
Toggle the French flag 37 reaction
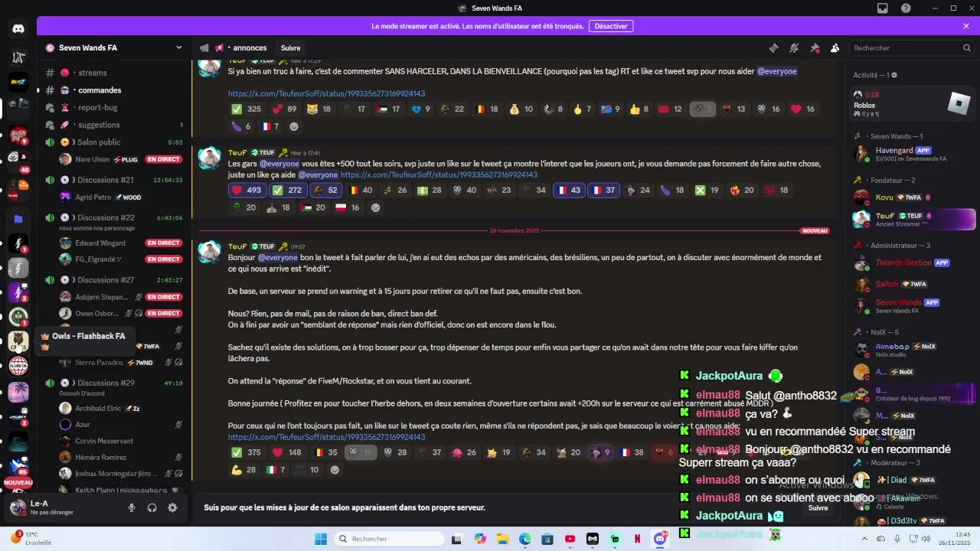point(605,191)
